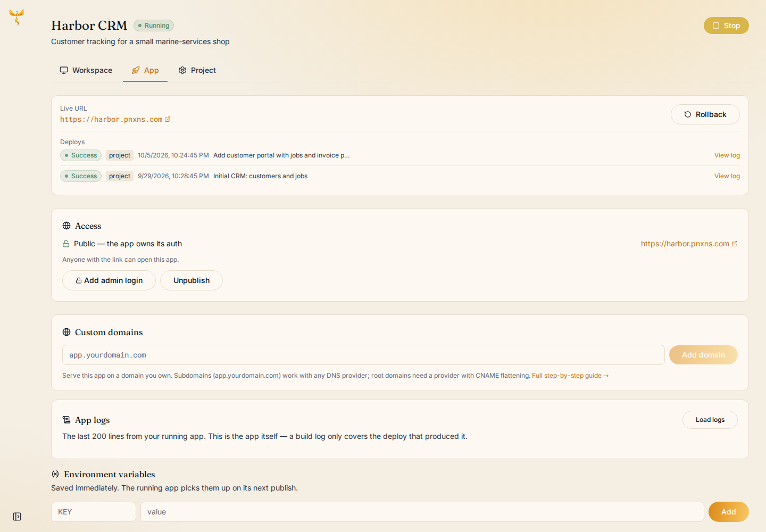Image resolution: width=766 pixels, height=532 pixels.
Task: Click the unlocked padlock icon beside Public
Action: [x=66, y=244]
